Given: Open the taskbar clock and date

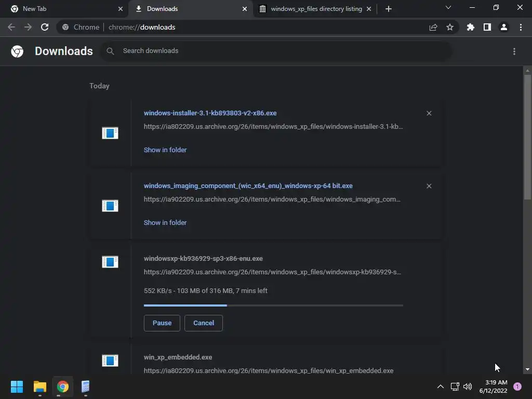Looking at the screenshot, I should pyautogui.click(x=494, y=387).
